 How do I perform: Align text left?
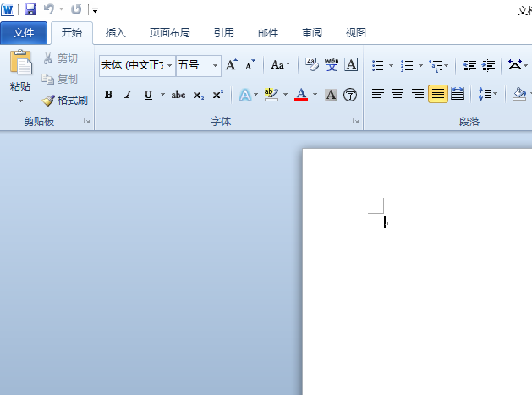click(377, 94)
